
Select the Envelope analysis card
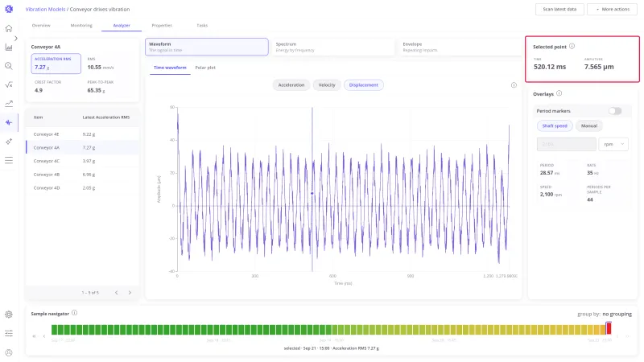(x=460, y=47)
